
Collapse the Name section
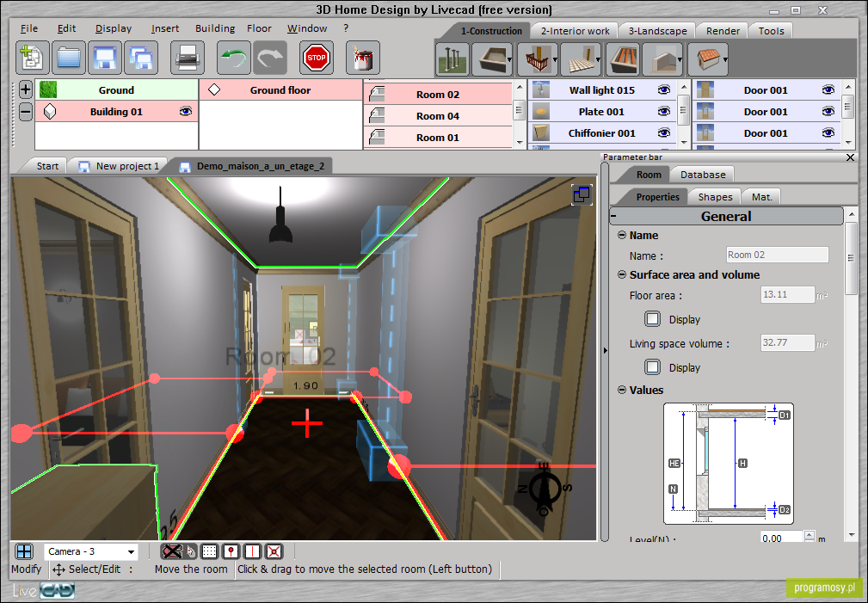click(x=622, y=235)
